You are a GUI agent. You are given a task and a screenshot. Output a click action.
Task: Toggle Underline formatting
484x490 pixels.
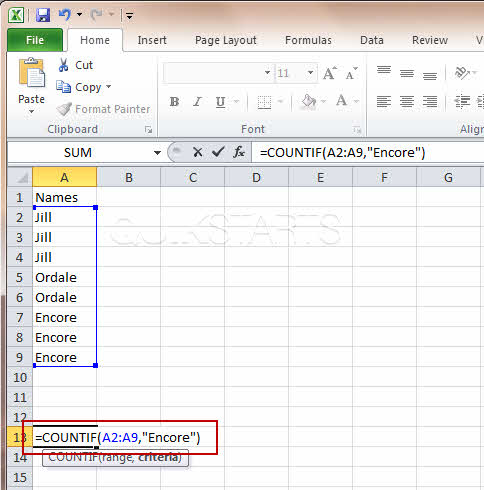(220, 101)
